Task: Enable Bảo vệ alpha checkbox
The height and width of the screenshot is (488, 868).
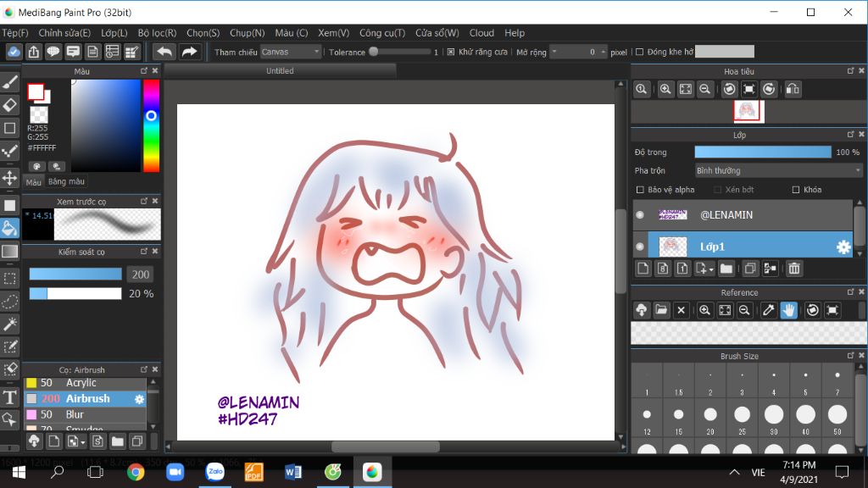Action: [640, 190]
